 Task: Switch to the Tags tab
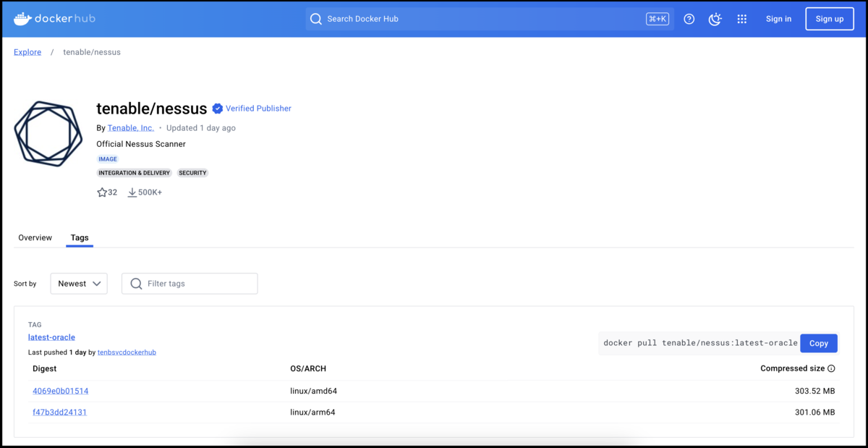(x=79, y=237)
